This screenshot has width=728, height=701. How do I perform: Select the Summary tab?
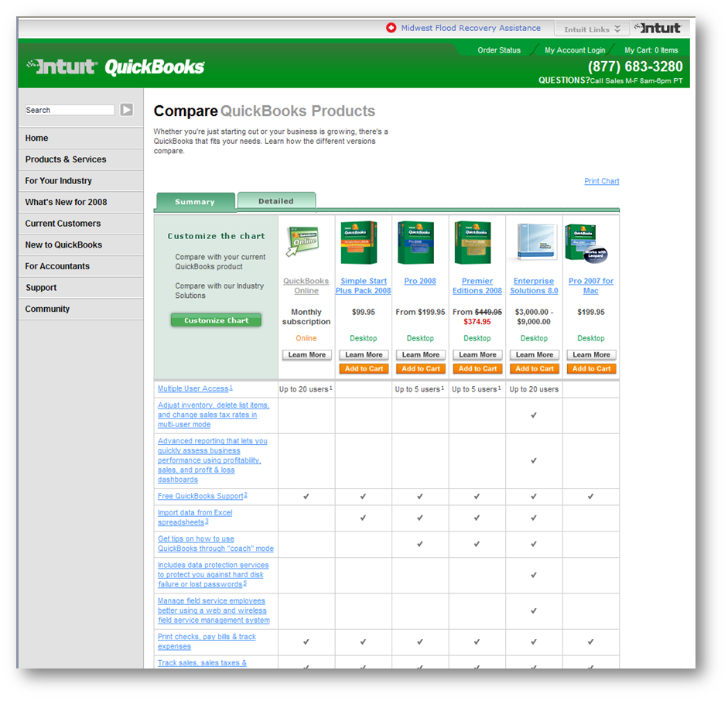click(x=195, y=202)
